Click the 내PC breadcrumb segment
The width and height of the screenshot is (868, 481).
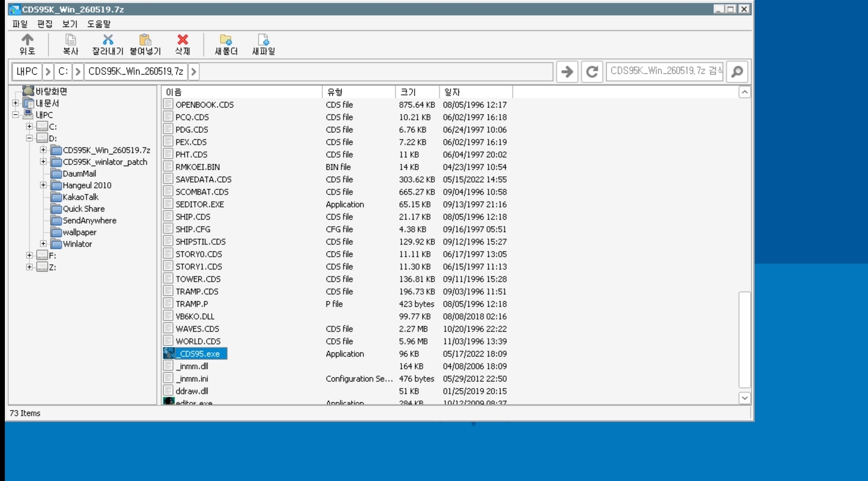(27, 72)
